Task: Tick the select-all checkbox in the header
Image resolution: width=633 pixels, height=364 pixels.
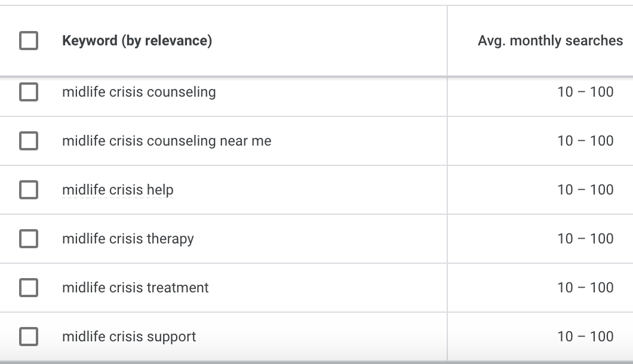Action: click(x=29, y=41)
